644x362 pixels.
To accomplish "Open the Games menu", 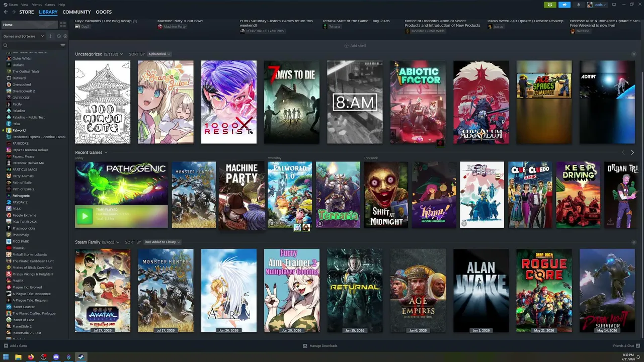I will [x=50, y=5].
